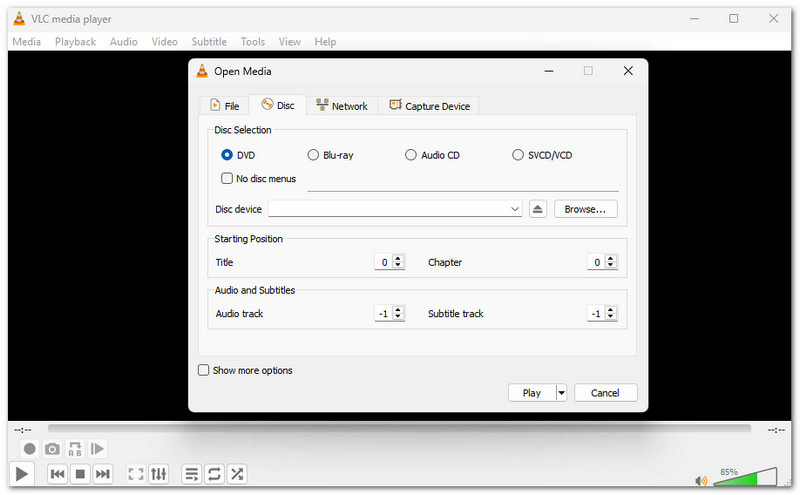
Task: Select the Audio CD radio button
Action: pyautogui.click(x=411, y=155)
